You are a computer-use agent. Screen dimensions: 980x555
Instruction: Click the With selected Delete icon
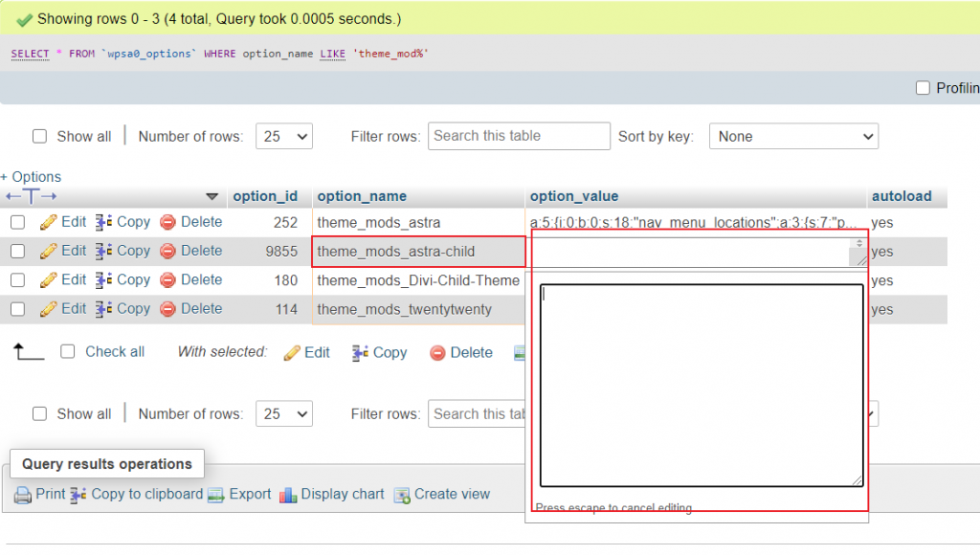point(437,353)
